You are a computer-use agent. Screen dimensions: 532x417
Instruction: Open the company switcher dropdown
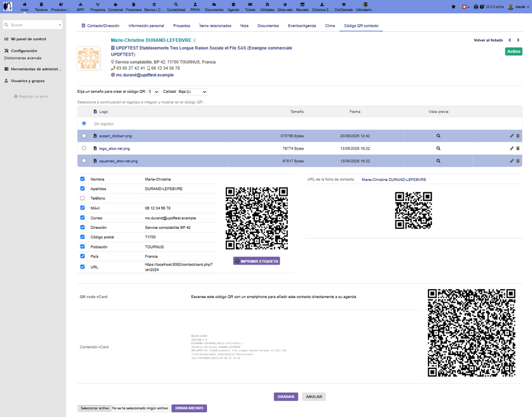coord(466,7)
